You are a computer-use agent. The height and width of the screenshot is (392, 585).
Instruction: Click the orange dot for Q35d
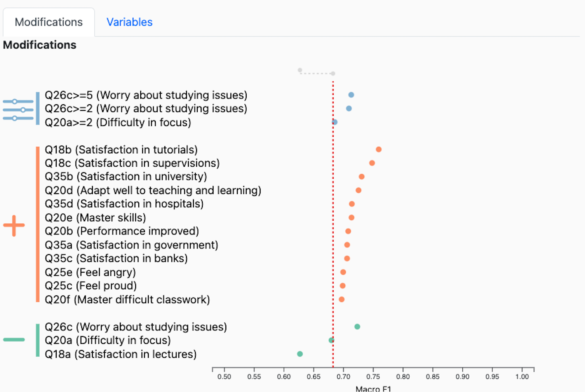(351, 204)
